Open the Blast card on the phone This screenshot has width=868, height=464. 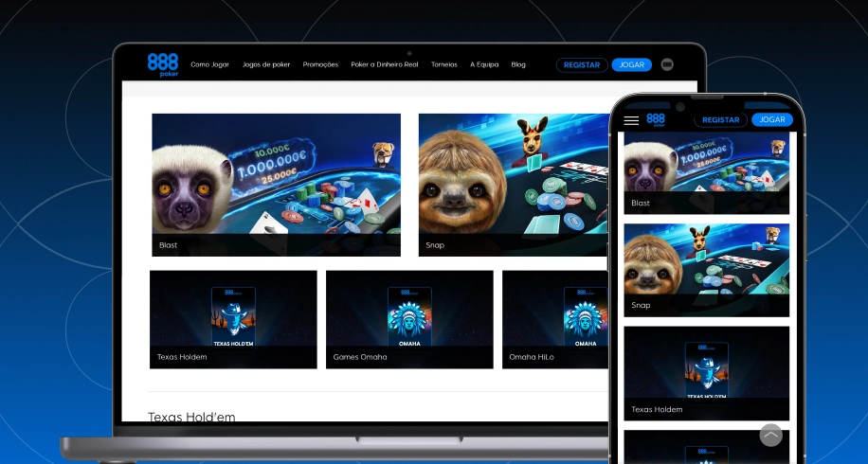tap(706, 173)
